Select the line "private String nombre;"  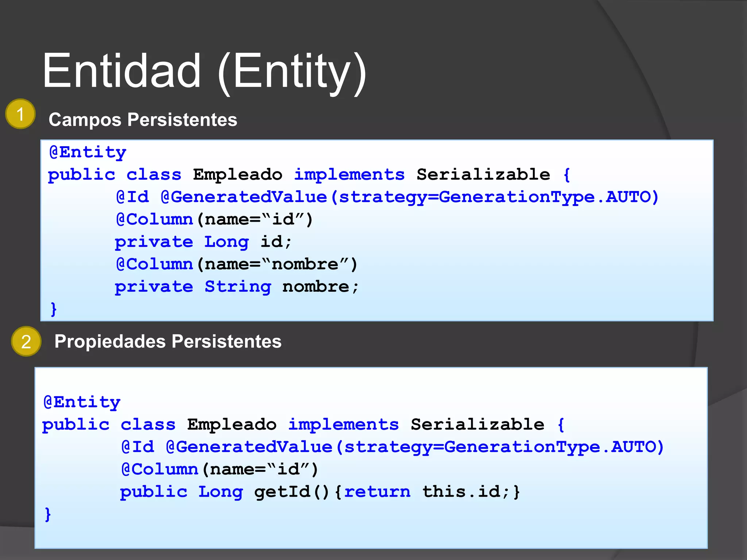[237, 287]
